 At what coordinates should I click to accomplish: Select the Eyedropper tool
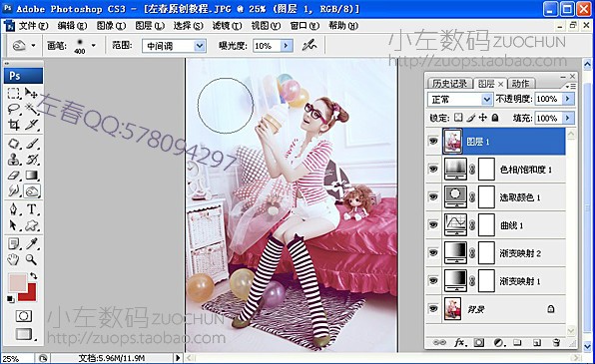pyautogui.click(x=32, y=243)
